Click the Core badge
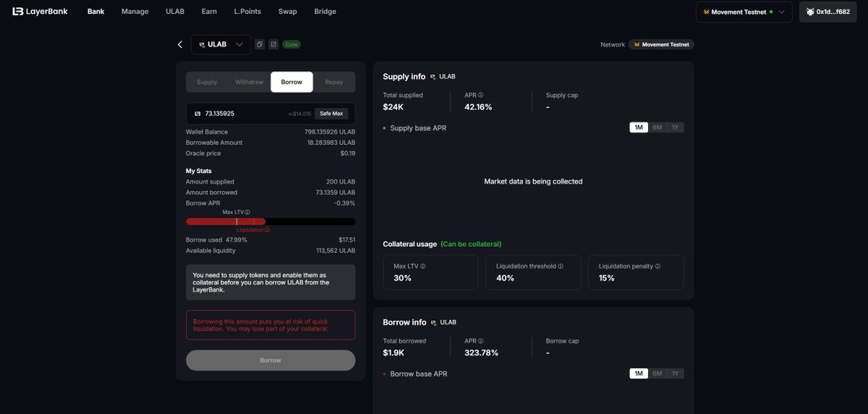 292,44
